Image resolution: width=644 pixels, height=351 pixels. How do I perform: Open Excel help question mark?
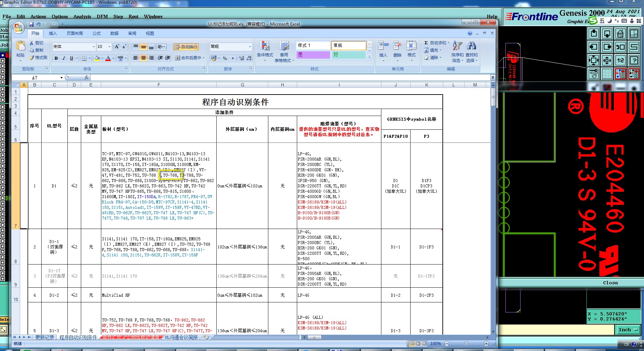(470, 33)
